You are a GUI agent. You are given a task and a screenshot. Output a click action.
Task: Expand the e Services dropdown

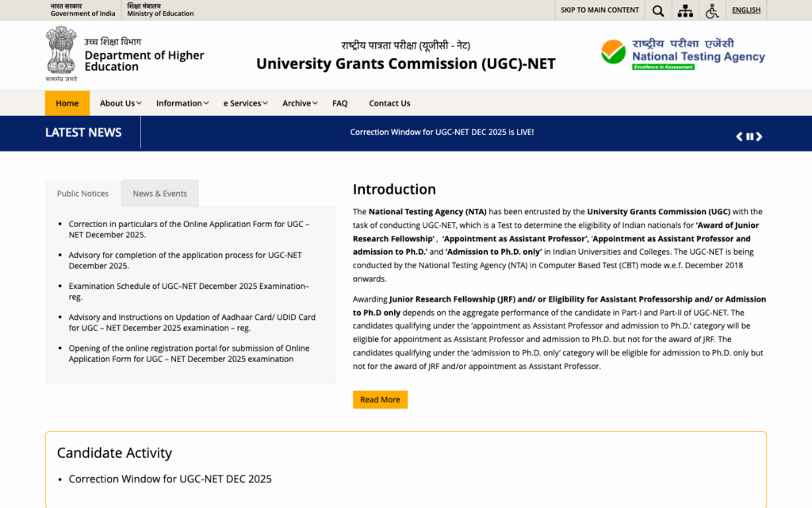(245, 102)
